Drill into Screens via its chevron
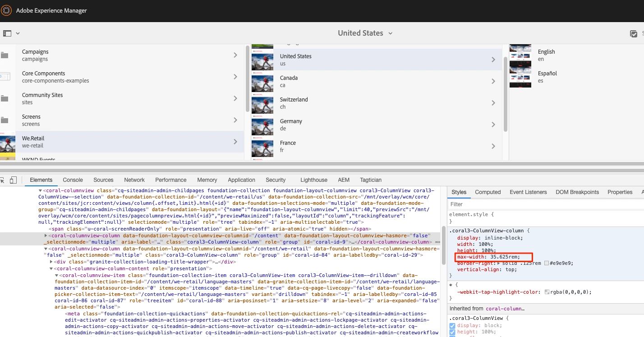Image resolution: width=644 pixels, height=337 pixels. (x=235, y=120)
